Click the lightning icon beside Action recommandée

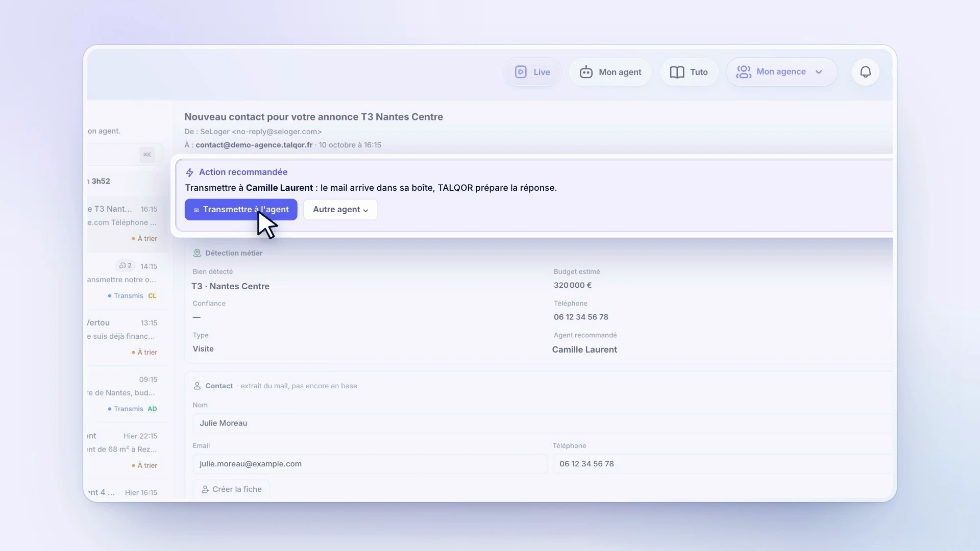[189, 172]
